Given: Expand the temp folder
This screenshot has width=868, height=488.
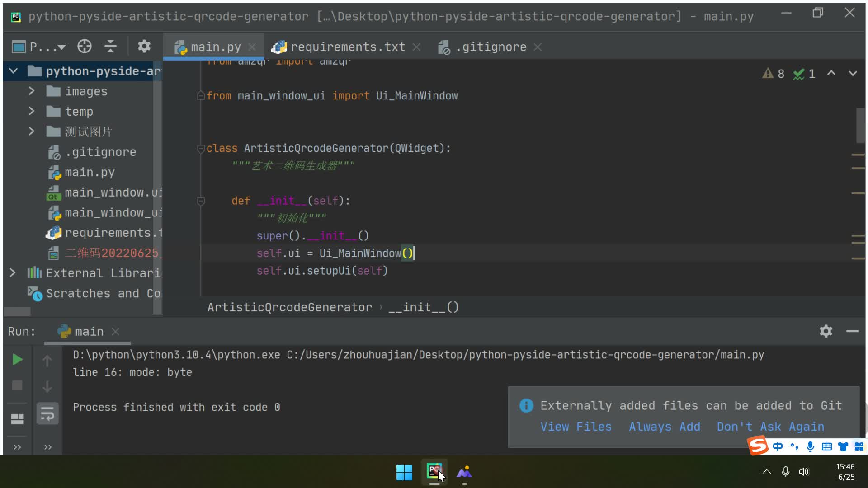Looking at the screenshot, I should click(31, 111).
